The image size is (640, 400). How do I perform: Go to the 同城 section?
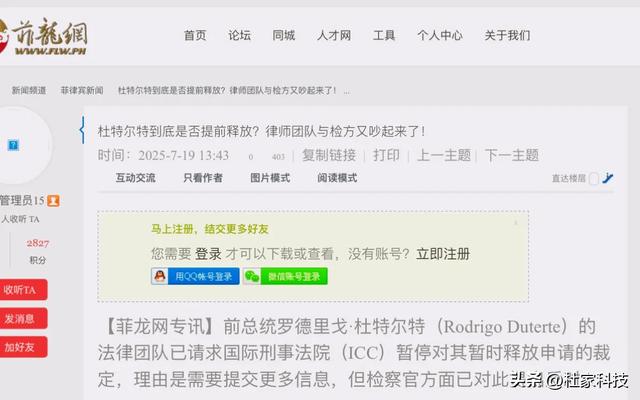284,36
